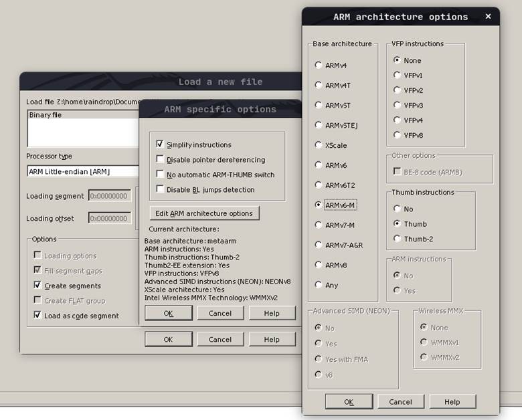The width and height of the screenshot is (522, 420).
Task: Pick ARMv8 as base architecture
Action: (x=319, y=265)
